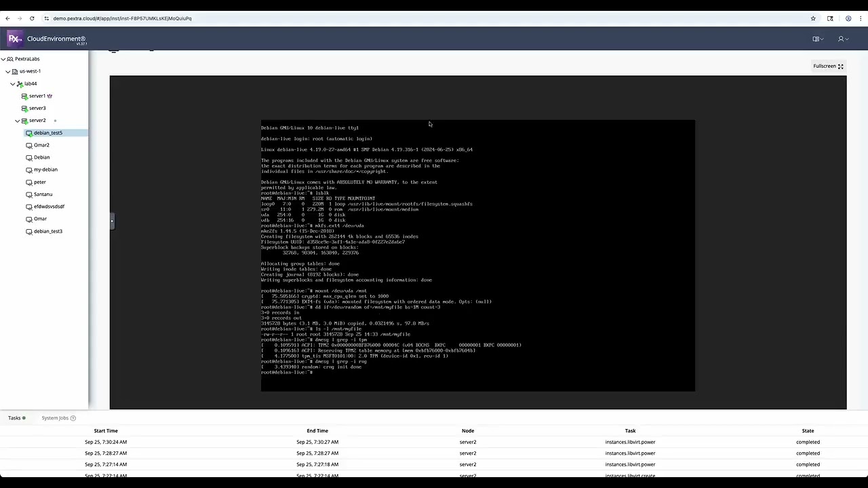Click the 7:27:18 AM end time cell
Screen dimensions: 868x488
(x=317, y=464)
